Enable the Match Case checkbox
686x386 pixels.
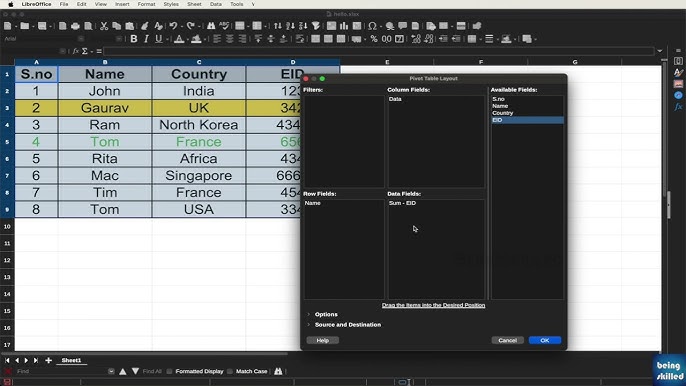pyautogui.click(x=230, y=371)
